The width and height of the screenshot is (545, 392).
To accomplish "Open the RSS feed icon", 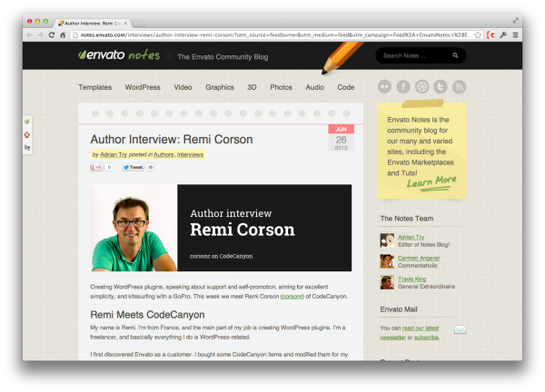I will (x=459, y=87).
